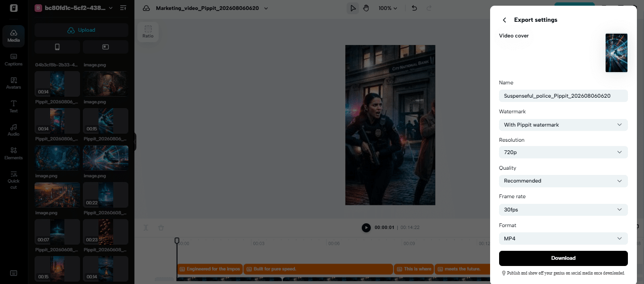
Task: Switch media view to portrait phone filter
Action: pyautogui.click(x=57, y=47)
